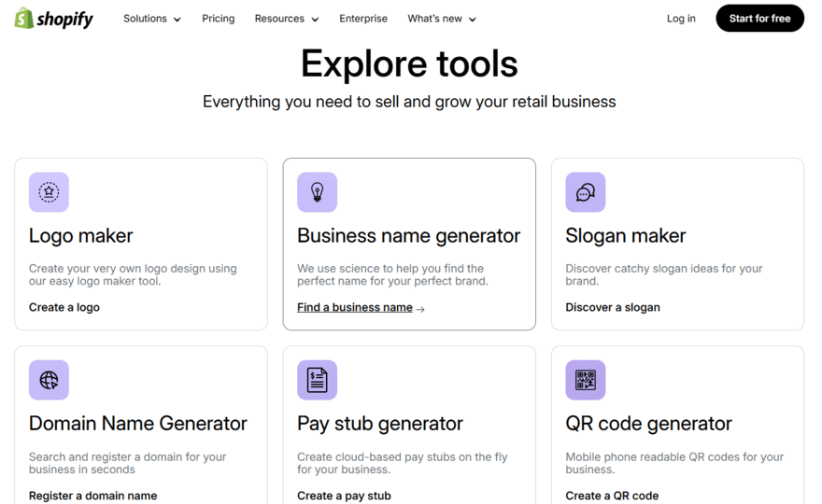Screen dimensions: 822x504
Task: Click the Shopify logo in the header
Action: 53,19
